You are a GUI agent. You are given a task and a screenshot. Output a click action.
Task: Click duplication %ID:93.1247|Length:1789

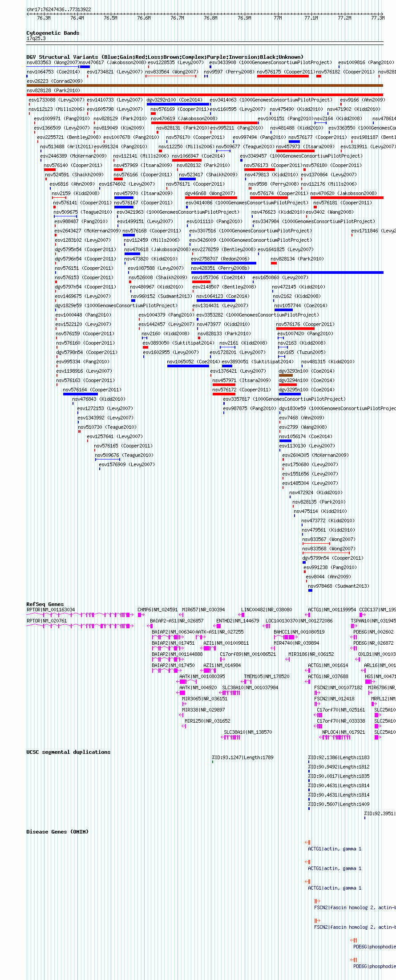242,757
